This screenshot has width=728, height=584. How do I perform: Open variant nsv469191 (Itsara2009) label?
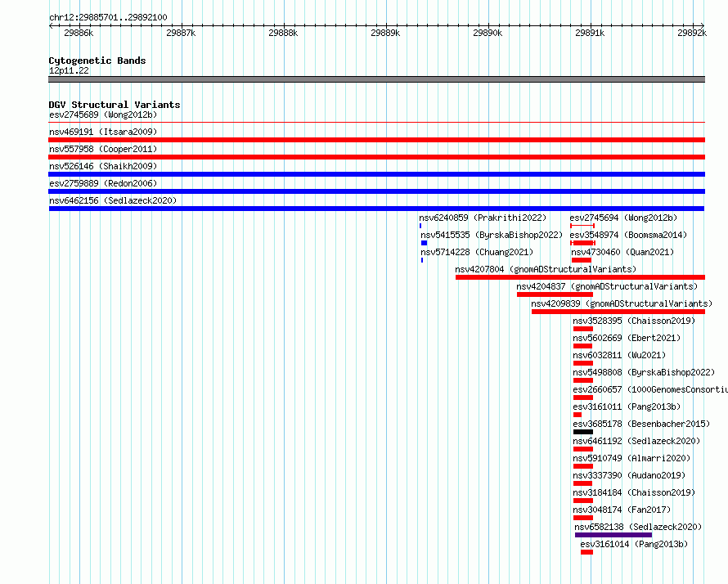point(103,132)
